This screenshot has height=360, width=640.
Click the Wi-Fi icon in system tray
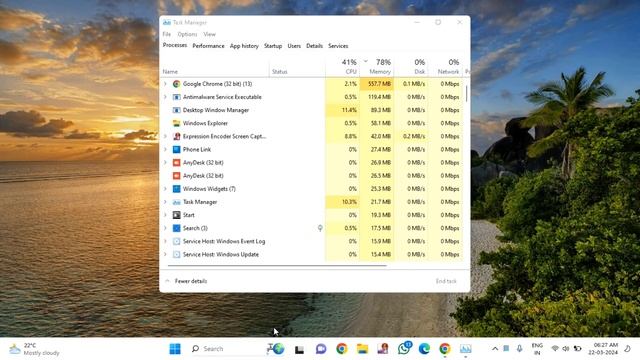(x=555, y=349)
